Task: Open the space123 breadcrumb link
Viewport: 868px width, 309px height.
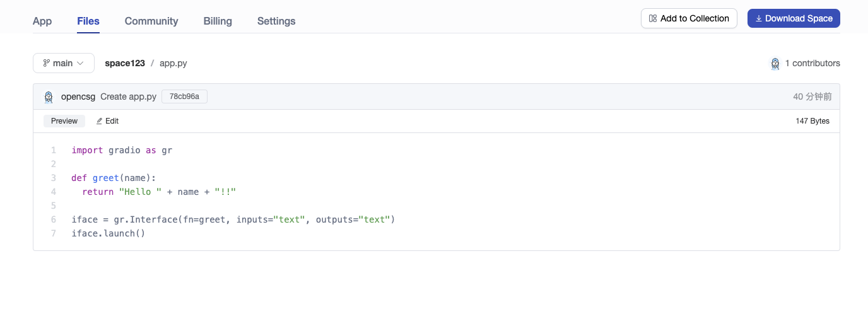Action: [x=125, y=63]
